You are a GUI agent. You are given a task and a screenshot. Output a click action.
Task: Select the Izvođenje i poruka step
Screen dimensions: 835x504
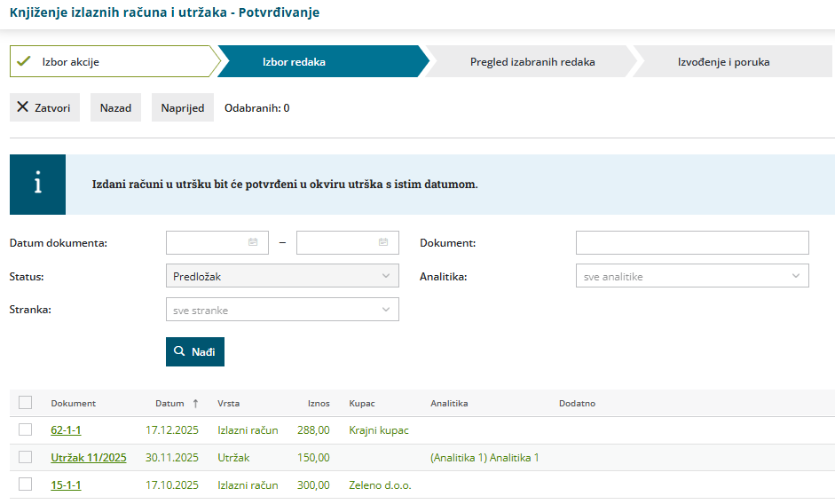pyautogui.click(x=732, y=61)
